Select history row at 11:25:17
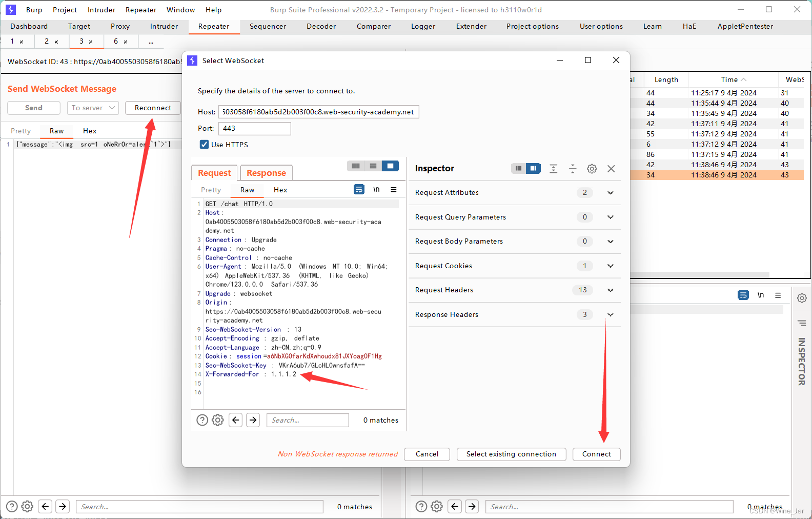The width and height of the screenshot is (812, 519). coord(718,93)
